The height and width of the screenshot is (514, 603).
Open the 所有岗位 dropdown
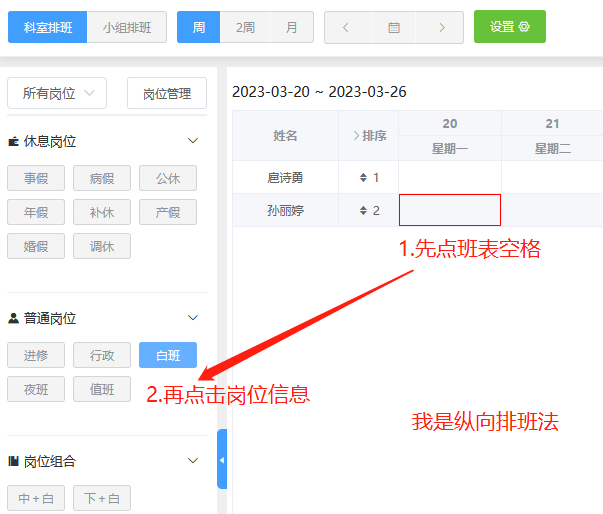pos(57,93)
